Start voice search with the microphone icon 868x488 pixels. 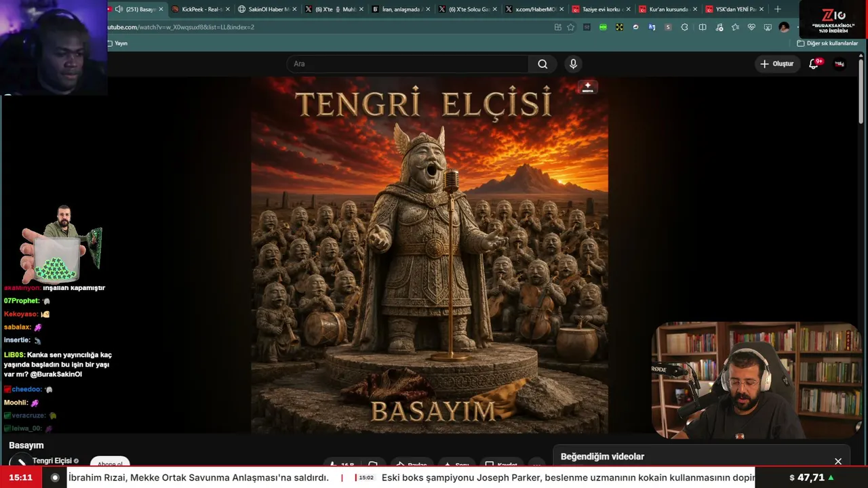(x=573, y=64)
